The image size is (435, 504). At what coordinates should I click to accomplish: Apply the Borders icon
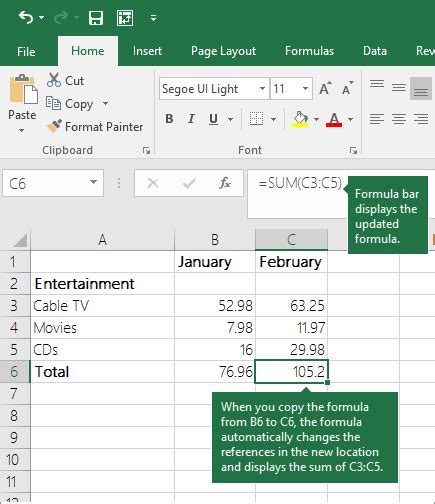[x=256, y=119]
